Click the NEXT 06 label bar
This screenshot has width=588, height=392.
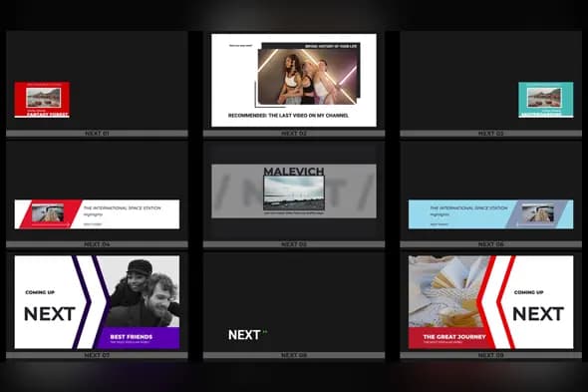coord(491,244)
